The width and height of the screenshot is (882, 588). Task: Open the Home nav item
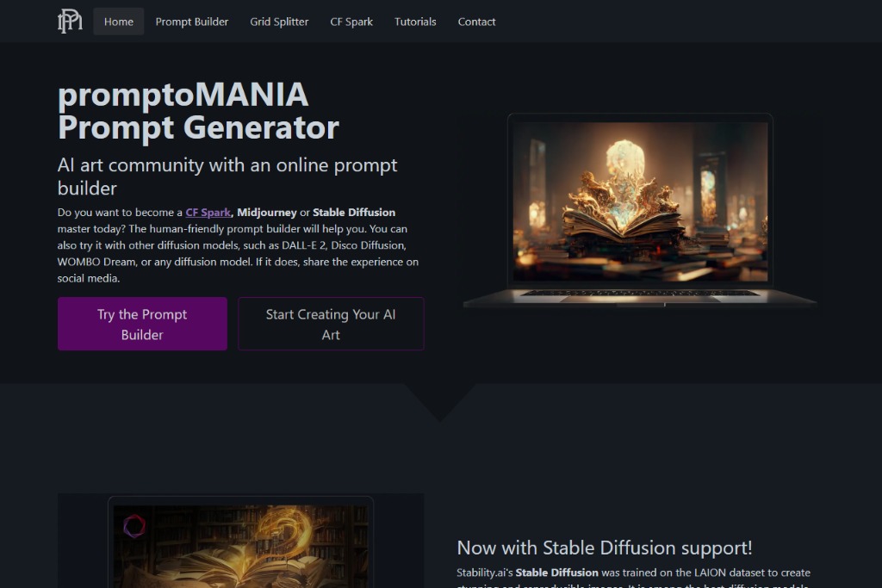pos(119,22)
